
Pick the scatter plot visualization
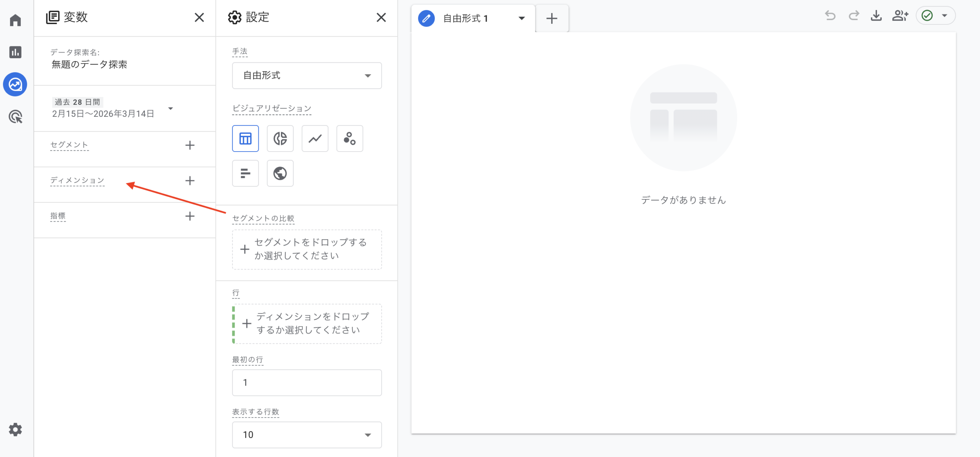click(350, 138)
